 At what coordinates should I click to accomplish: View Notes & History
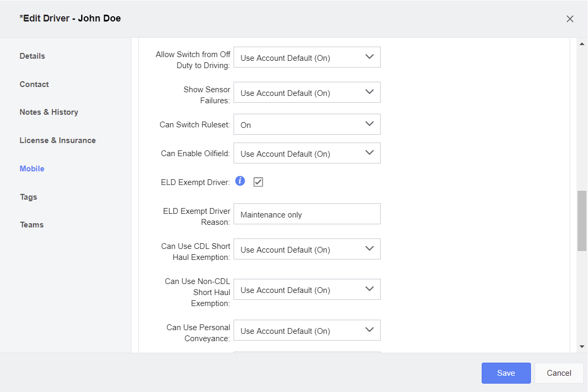point(49,112)
